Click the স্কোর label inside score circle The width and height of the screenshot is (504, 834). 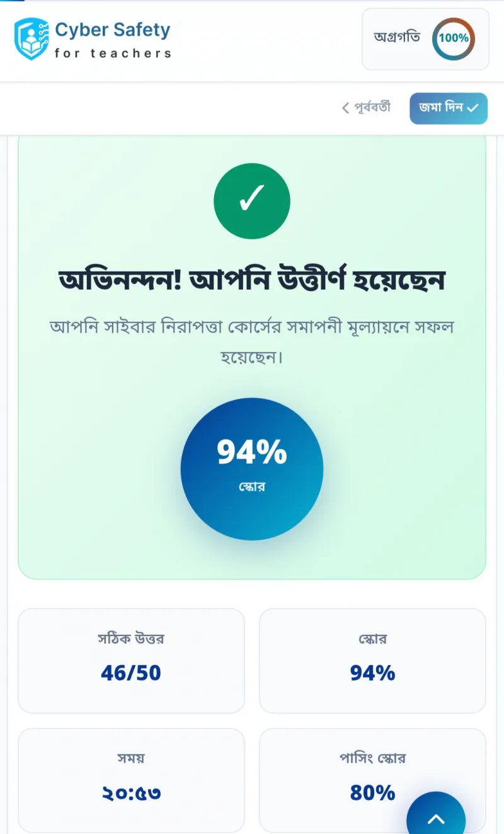click(x=252, y=488)
